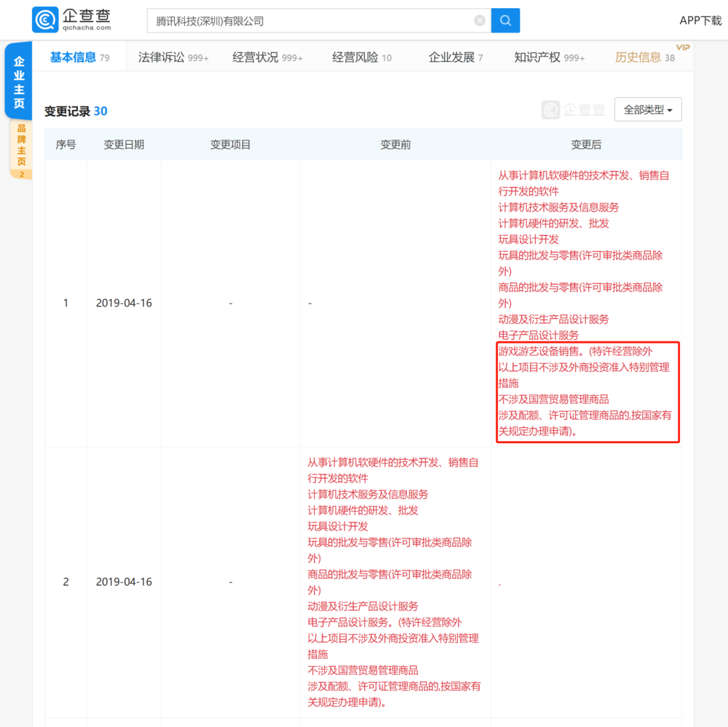728x727 pixels.
Task: Click the 变更项目 column header
Action: 230,145
